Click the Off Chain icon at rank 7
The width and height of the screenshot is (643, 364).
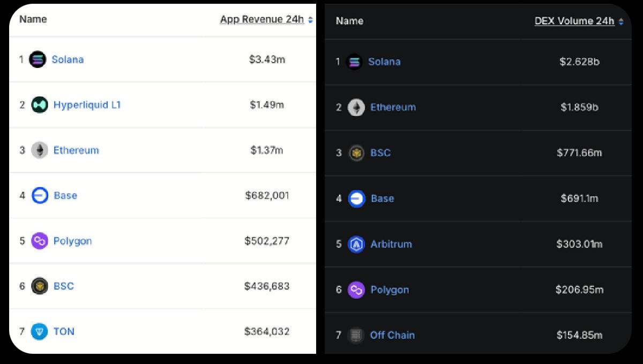point(356,335)
